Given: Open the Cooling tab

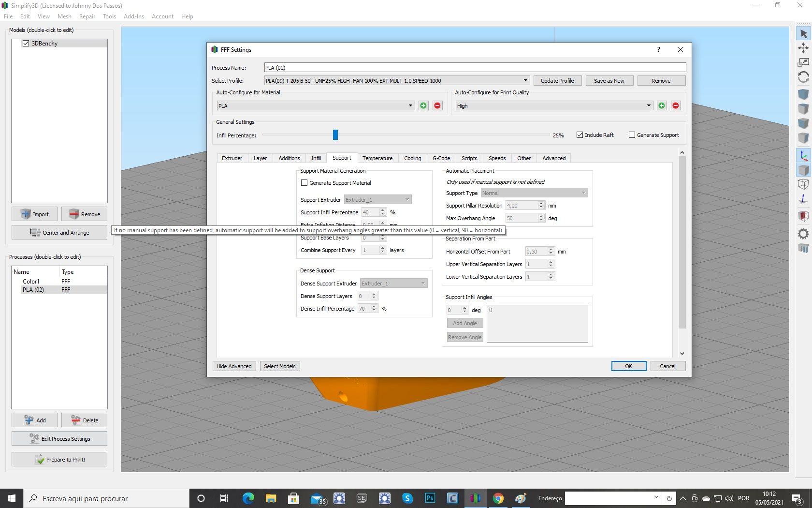Looking at the screenshot, I should point(412,158).
